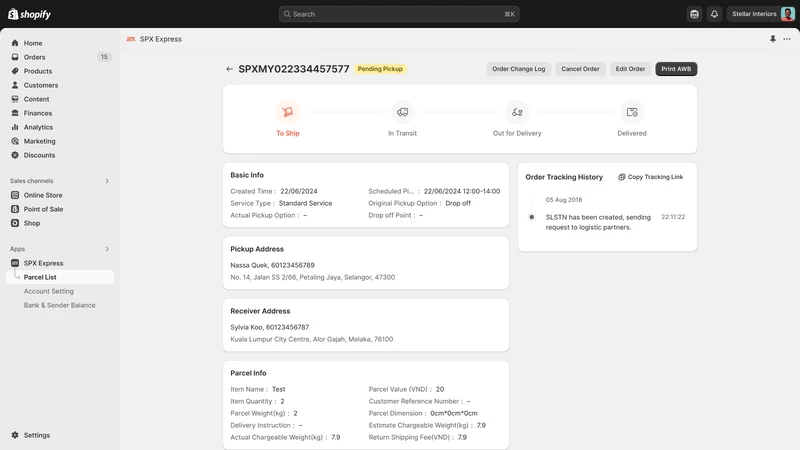The image size is (800, 450).
Task: Click the Order Change Log button
Action: (x=518, y=69)
